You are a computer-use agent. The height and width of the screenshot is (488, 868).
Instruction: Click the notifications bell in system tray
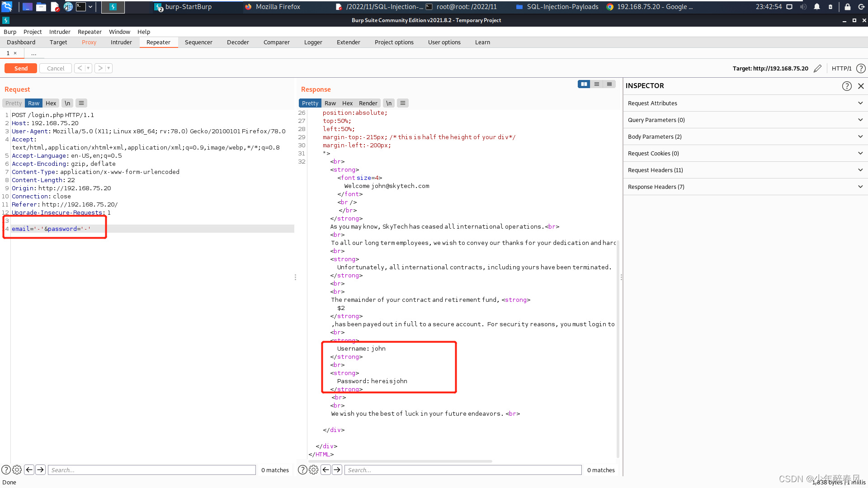click(x=817, y=7)
